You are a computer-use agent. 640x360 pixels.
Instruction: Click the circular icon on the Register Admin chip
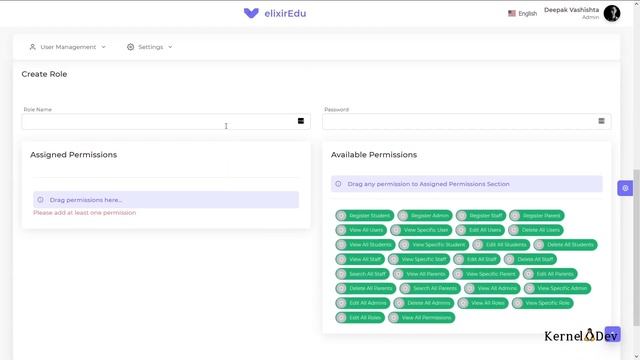(403, 215)
